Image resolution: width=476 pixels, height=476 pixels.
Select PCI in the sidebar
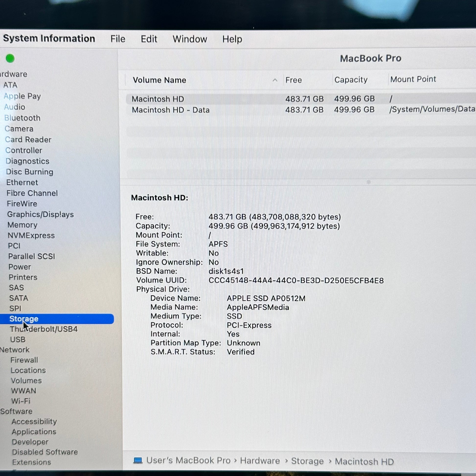coord(14,246)
